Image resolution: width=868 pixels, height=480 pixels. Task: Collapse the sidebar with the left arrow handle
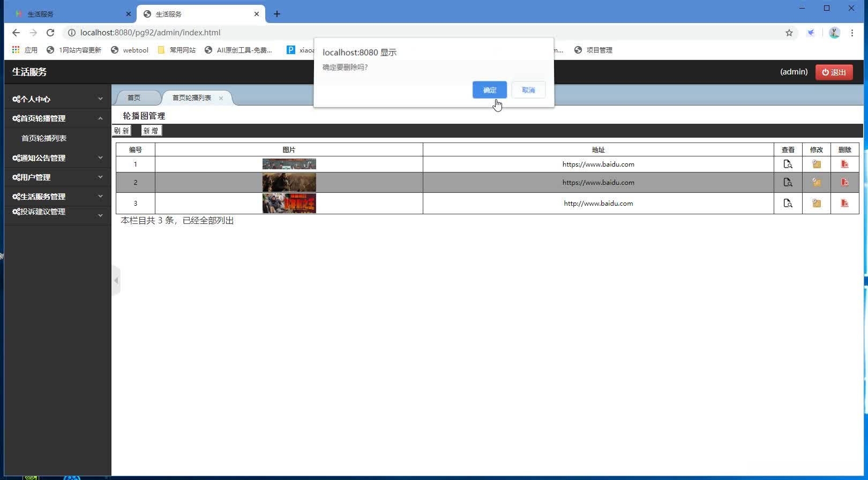(x=116, y=280)
